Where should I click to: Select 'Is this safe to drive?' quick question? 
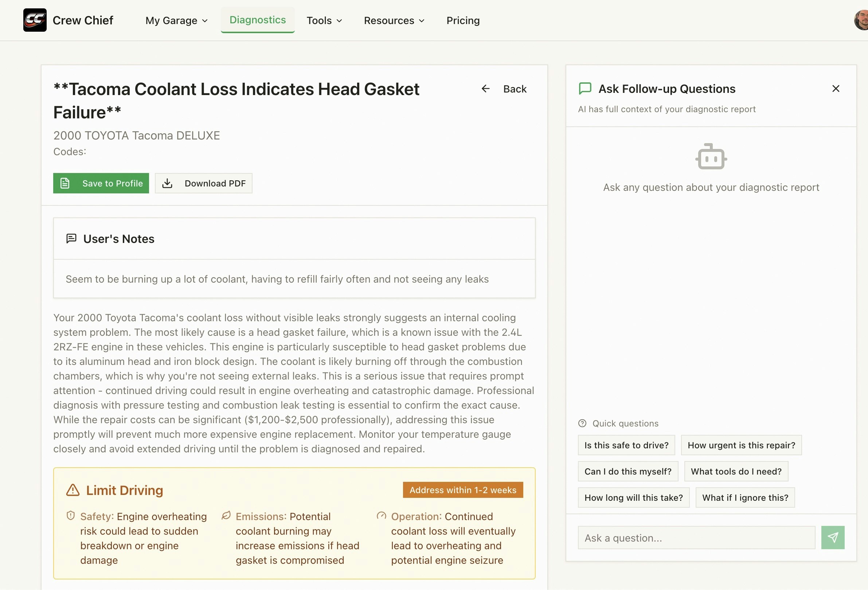pos(626,445)
